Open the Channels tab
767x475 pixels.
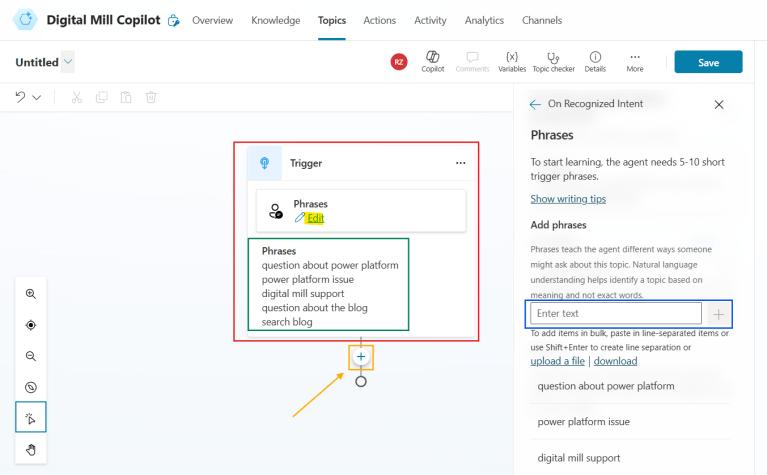tap(541, 21)
